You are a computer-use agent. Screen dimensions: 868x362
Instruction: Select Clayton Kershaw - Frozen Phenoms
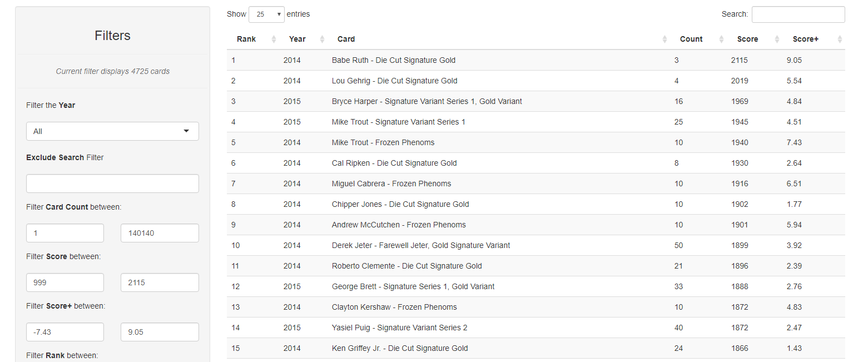(x=394, y=307)
